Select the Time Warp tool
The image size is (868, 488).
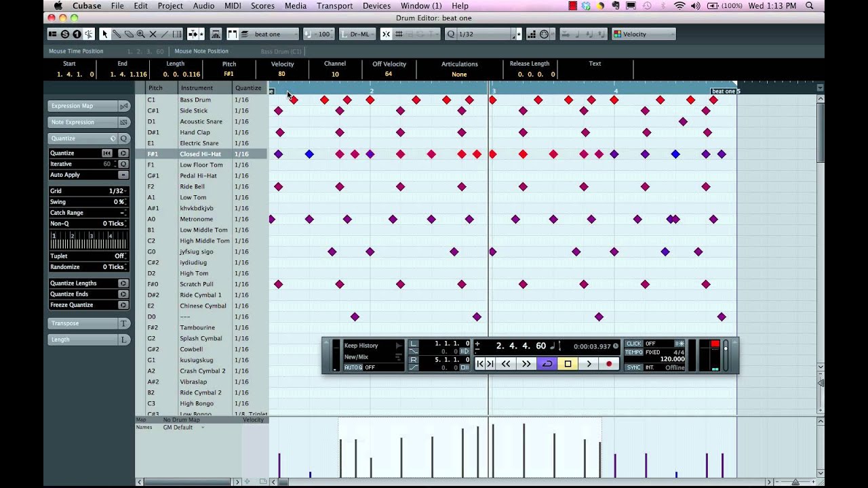point(177,34)
